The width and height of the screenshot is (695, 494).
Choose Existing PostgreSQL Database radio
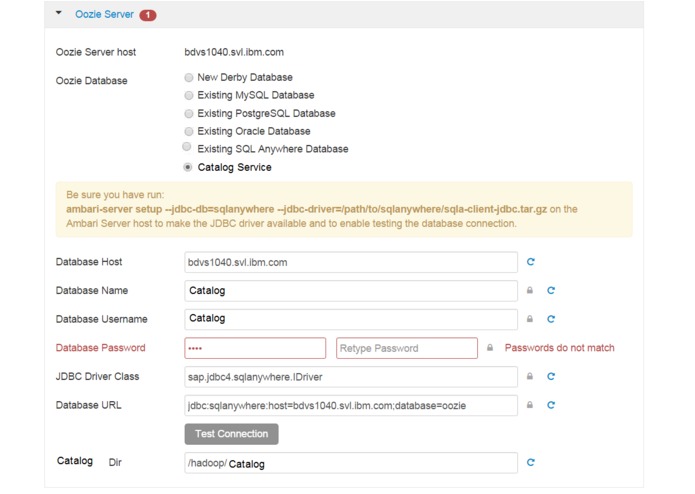189,113
